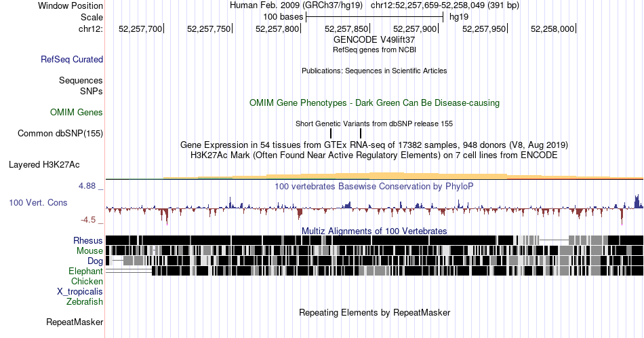Screen dimensions: 644x338
Task: Click the X_tropicalis alignment label
Action: tap(80, 292)
